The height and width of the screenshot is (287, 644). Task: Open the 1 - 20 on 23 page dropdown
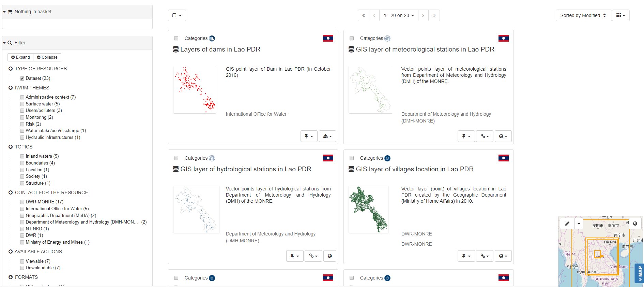tap(398, 15)
